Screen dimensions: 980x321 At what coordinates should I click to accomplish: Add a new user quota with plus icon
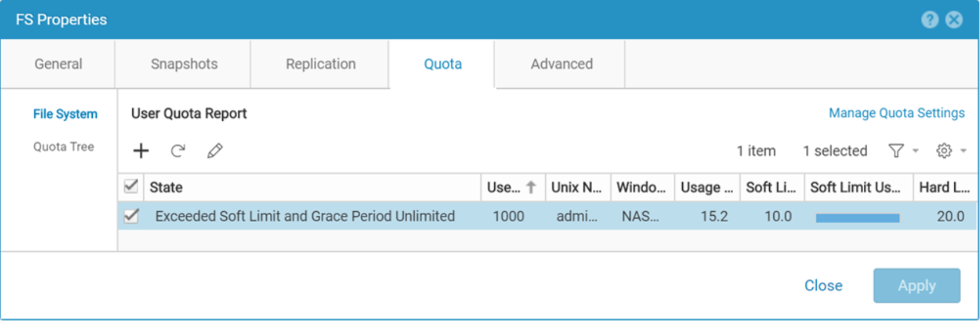coord(141,150)
